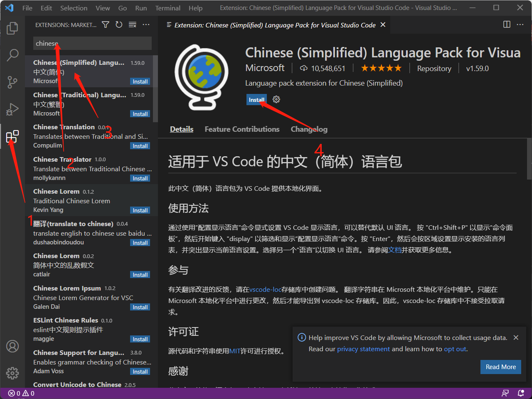
Task: Install Chinese Lorem by catlair
Action: click(x=140, y=275)
